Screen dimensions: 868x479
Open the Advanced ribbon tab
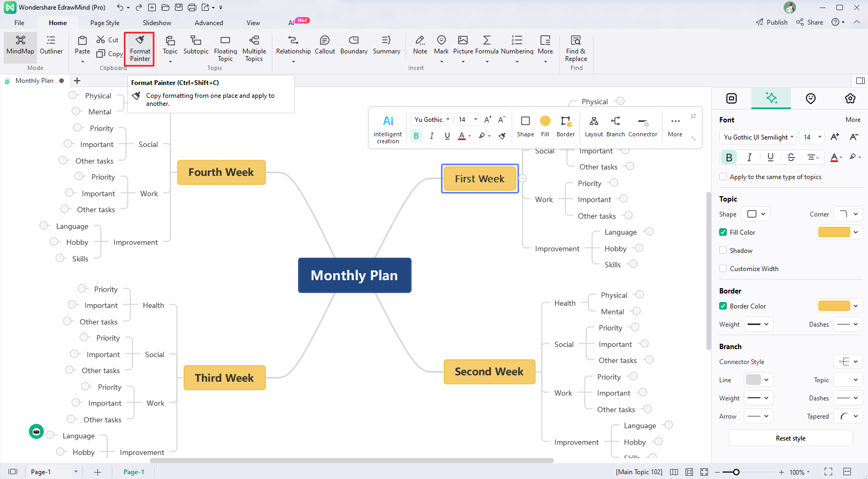(209, 23)
